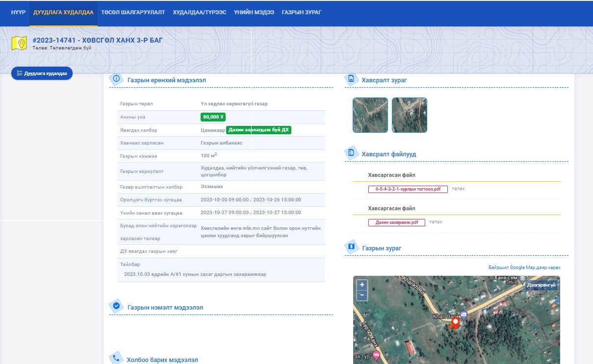Click the Газрын нэмэлт мэдээлэл heading
This screenshot has height=364, width=593.
click(x=165, y=308)
